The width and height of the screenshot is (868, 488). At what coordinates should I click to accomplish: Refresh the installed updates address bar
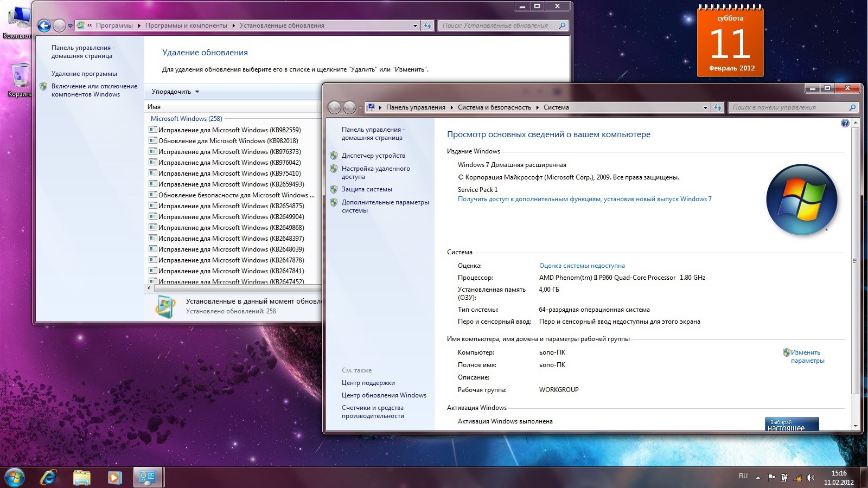427,25
